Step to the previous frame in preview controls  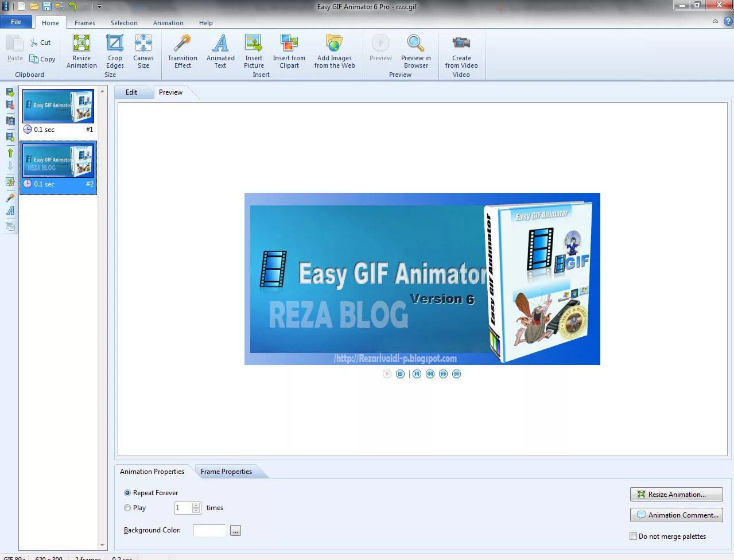(x=430, y=374)
